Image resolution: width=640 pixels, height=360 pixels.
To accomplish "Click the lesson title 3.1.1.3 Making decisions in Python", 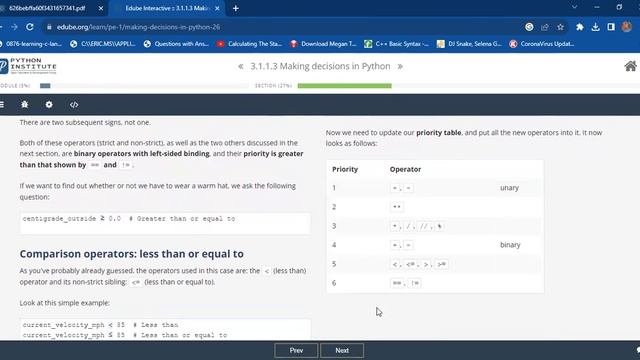I will click(x=320, y=66).
